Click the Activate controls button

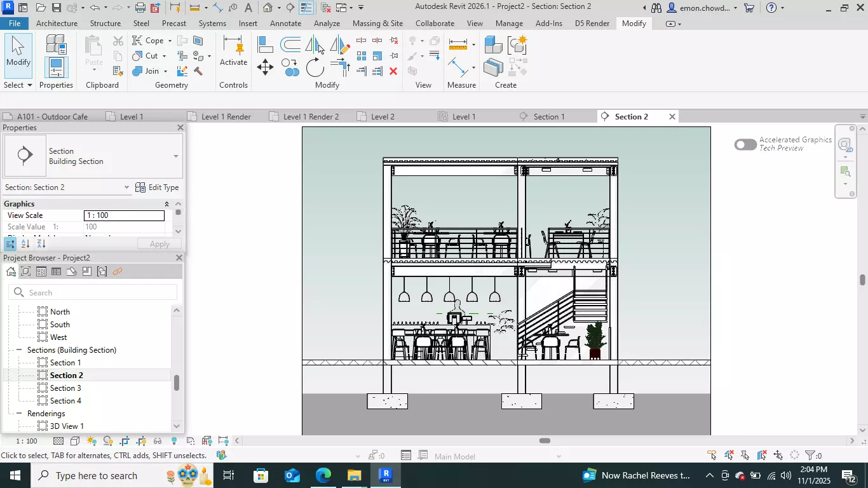[233, 52]
